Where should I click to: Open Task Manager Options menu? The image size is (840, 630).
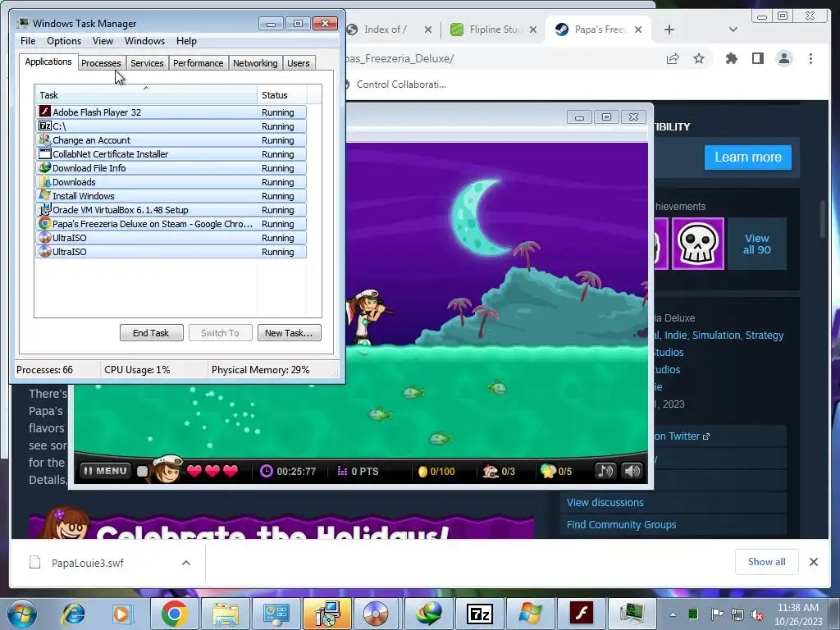(x=64, y=41)
